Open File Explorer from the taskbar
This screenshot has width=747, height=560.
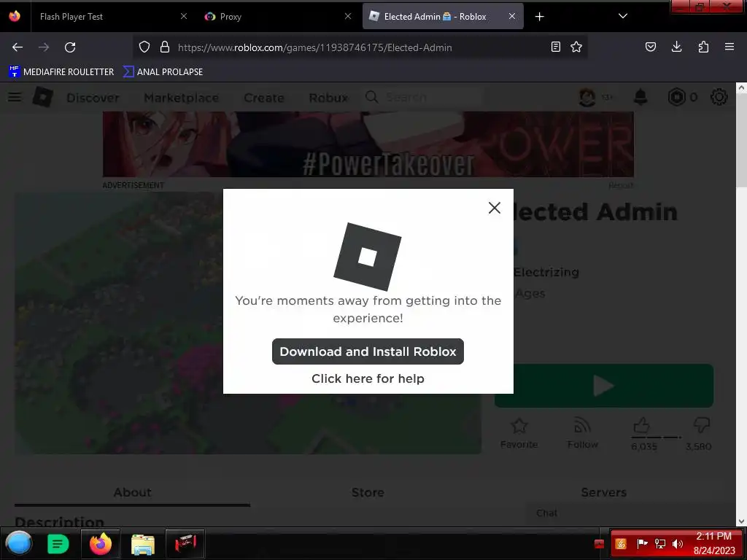[x=143, y=544]
